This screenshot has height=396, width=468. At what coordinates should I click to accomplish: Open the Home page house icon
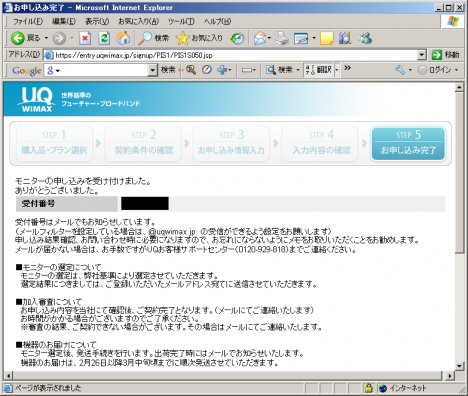coord(123,38)
